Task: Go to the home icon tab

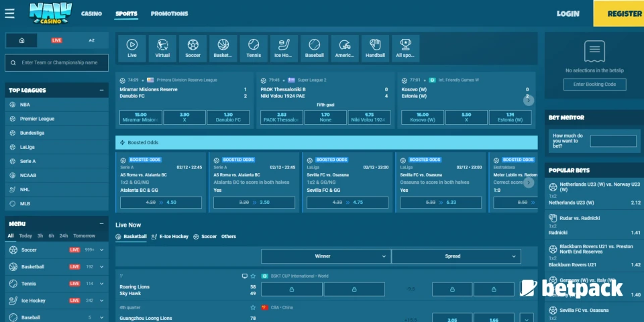Action: click(x=21, y=40)
